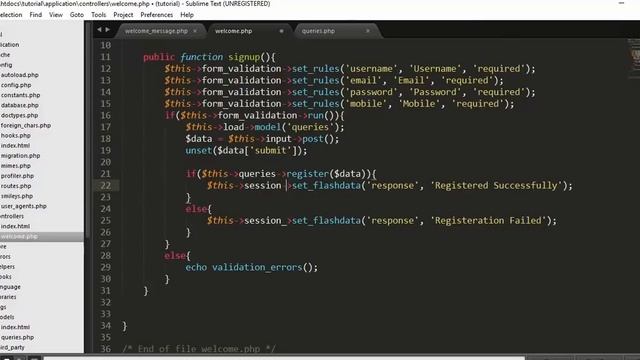Expand the third_party folder in sidebar

(12, 348)
